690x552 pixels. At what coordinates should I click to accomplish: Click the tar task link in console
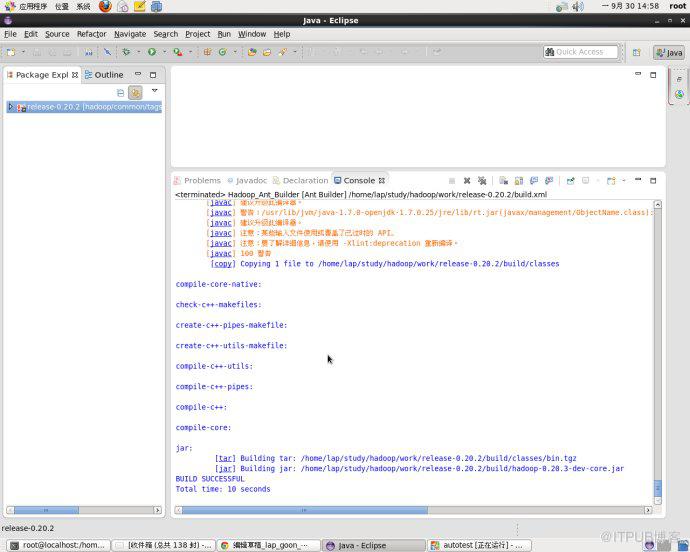[227, 458]
